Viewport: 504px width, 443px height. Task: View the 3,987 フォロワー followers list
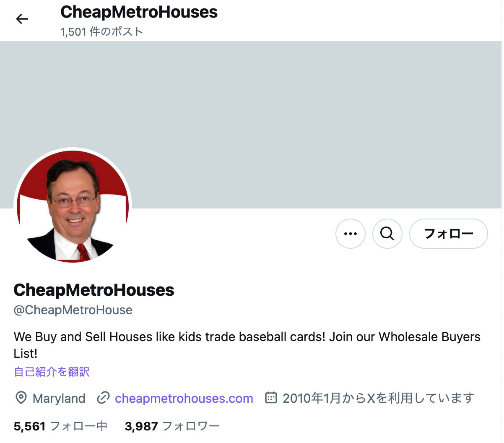click(x=172, y=427)
